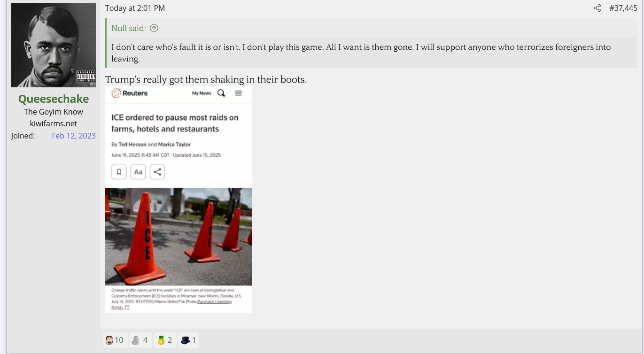
Task: Enlarge the orange ICE traffic cones photo
Action: [178, 237]
